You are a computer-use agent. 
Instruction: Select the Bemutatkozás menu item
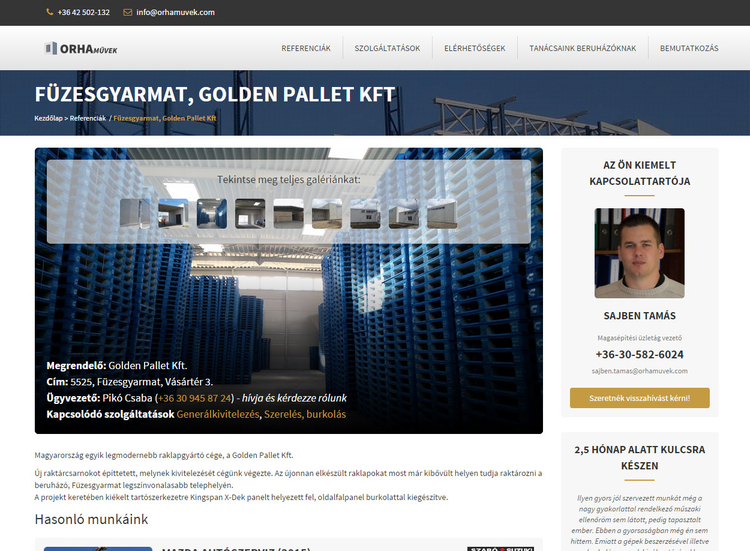point(689,48)
